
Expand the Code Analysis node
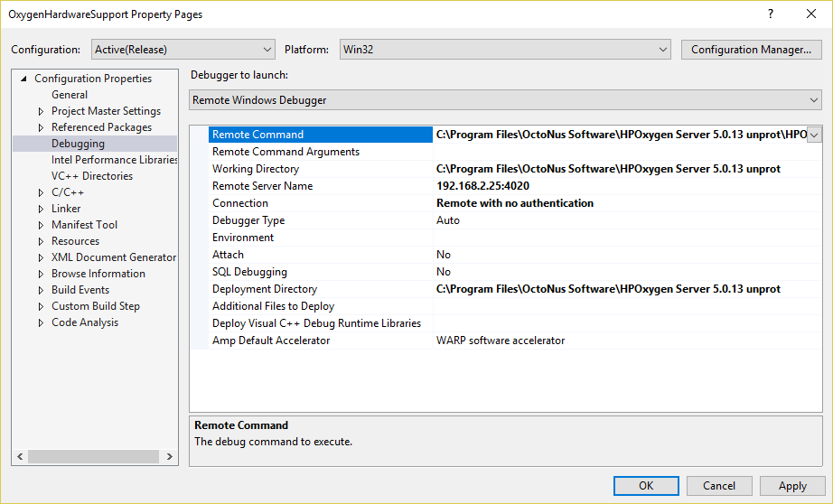click(x=41, y=322)
